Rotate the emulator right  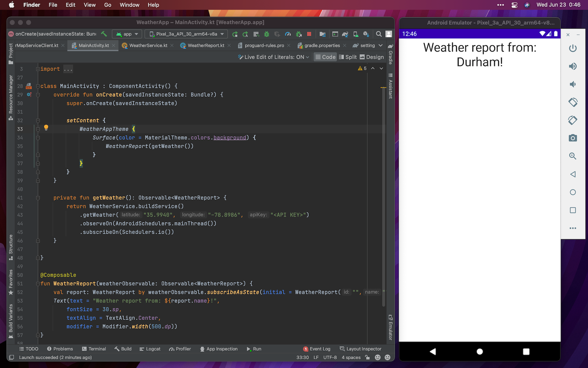(x=573, y=120)
